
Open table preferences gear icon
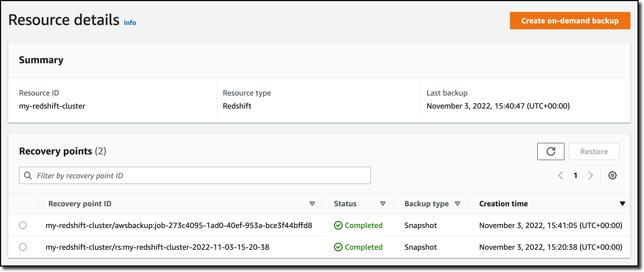[612, 175]
